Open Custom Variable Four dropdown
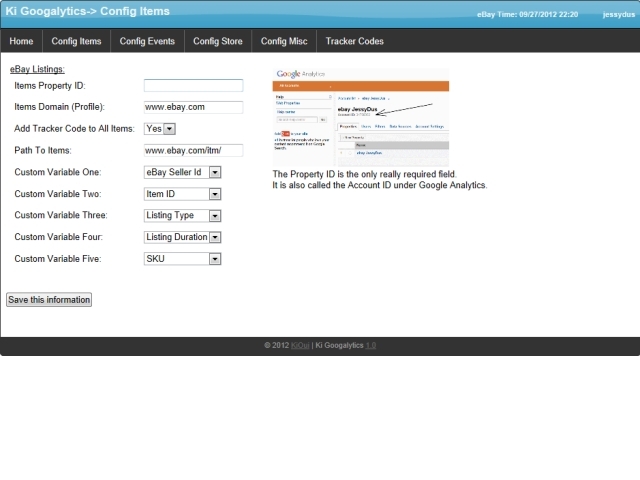The height and width of the screenshot is (480, 640). pyautogui.click(x=182, y=237)
